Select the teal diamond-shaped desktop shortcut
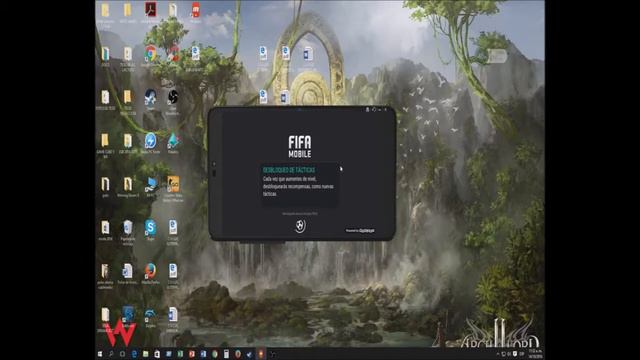 173,140
